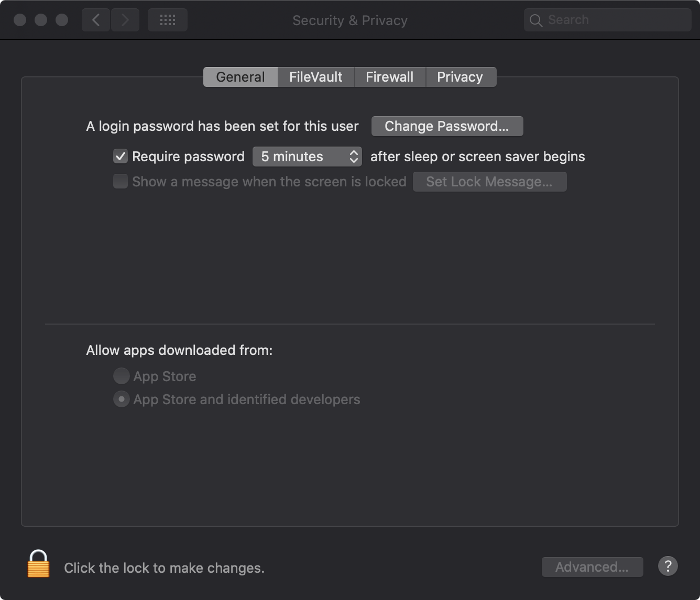This screenshot has height=600, width=700.
Task: Click the magnifying glass search icon
Action: point(535,20)
